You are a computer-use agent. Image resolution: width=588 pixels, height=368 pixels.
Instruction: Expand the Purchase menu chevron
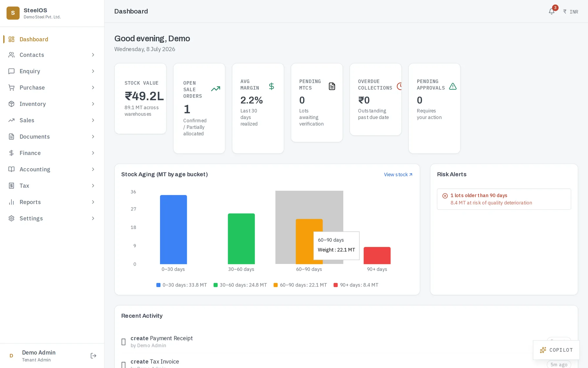(x=93, y=88)
